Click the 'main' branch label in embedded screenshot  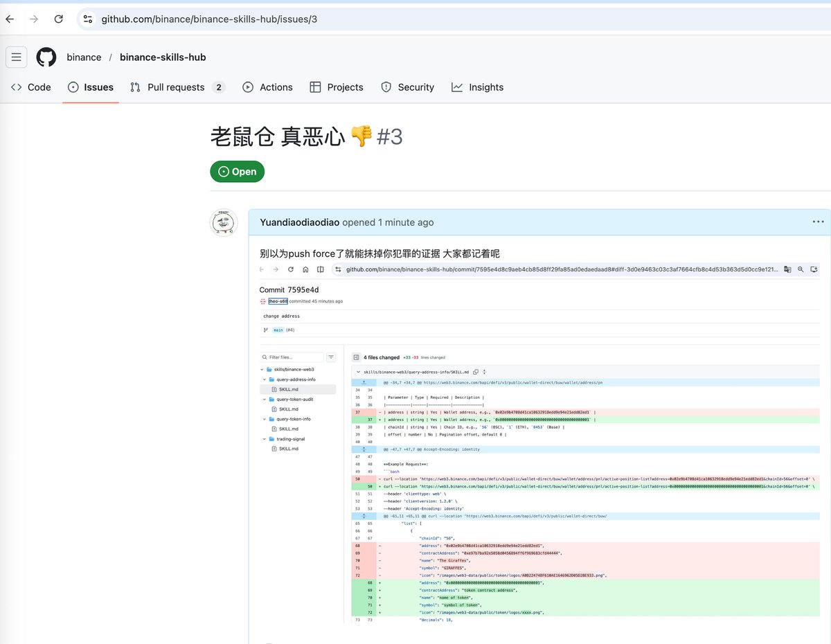(278, 330)
